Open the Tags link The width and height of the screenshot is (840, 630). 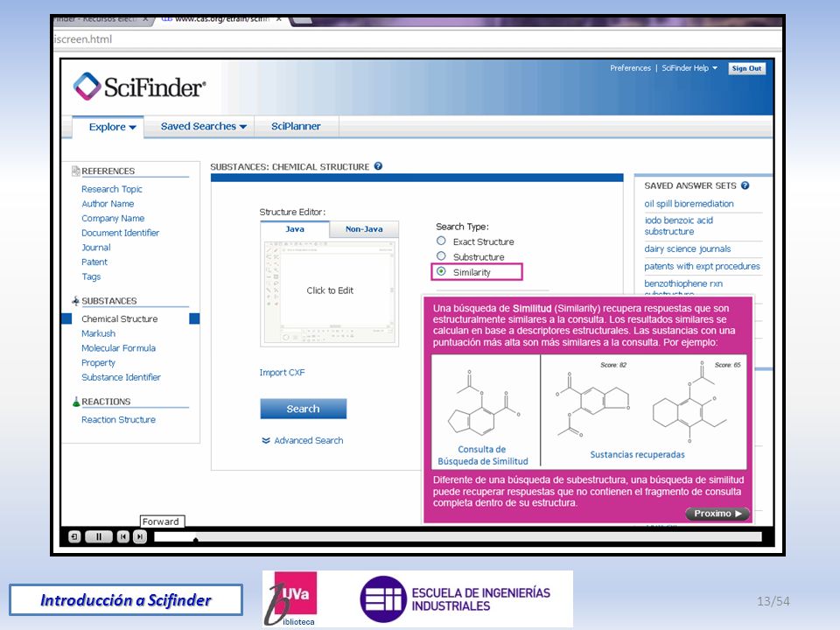pos(91,276)
